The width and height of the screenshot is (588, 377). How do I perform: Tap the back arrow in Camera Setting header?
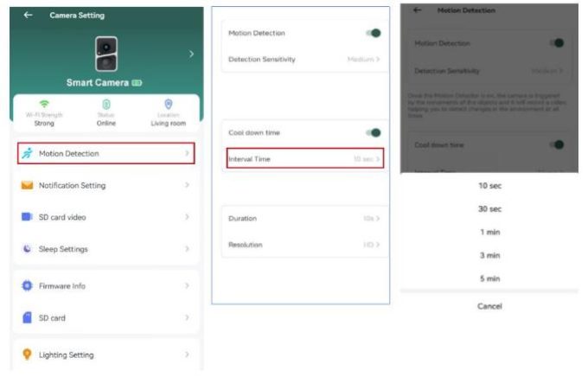tap(28, 16)
